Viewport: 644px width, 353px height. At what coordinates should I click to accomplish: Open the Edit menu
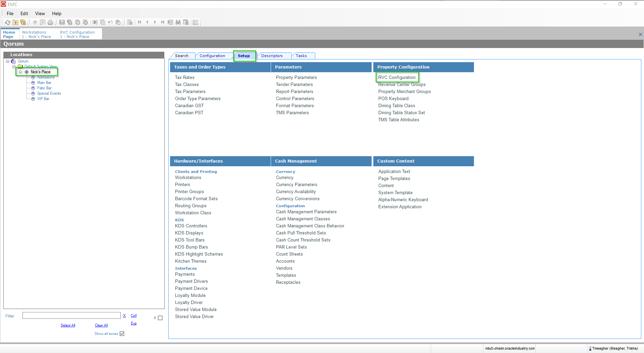pyautogui.click(x=24, y=14)
